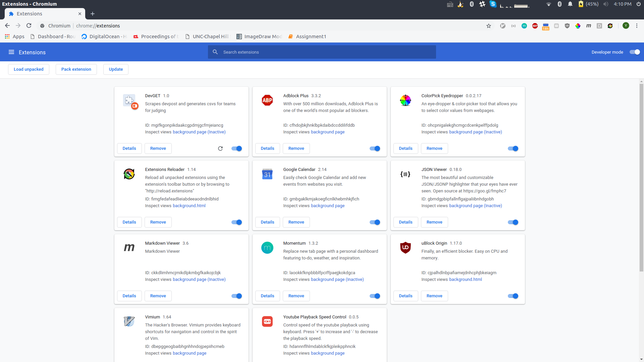
Task: Open the user profile avatar
Action: pos(626,26)
